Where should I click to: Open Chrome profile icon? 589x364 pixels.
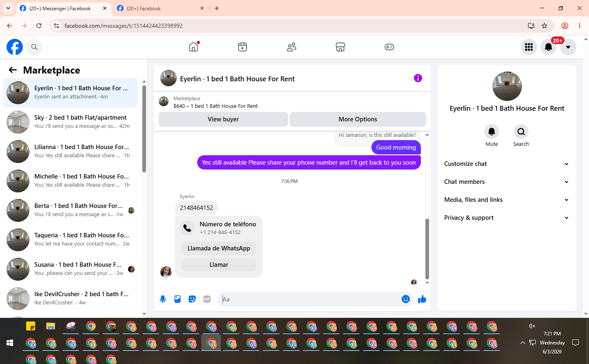pyautogui.click(x=565, y=26)
